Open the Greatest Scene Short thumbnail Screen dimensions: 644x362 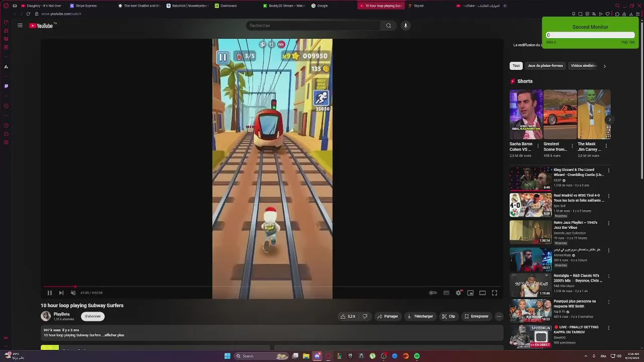pyautogui.click(x=560, y=114)
